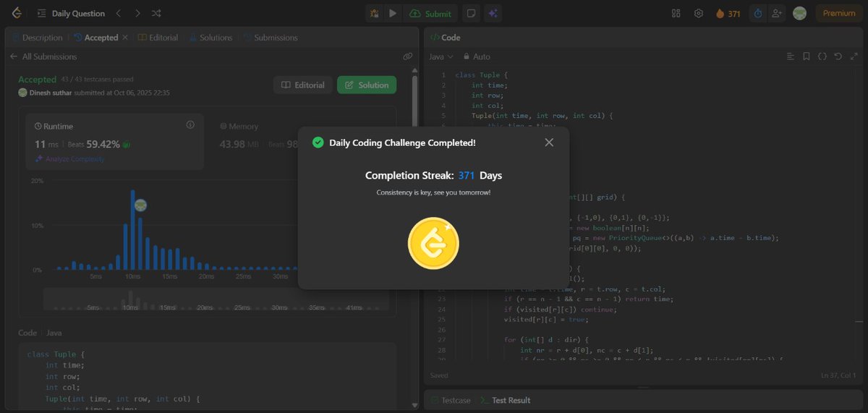Close the Daily Coding Challenge Completed dialog

coord(549,142)
